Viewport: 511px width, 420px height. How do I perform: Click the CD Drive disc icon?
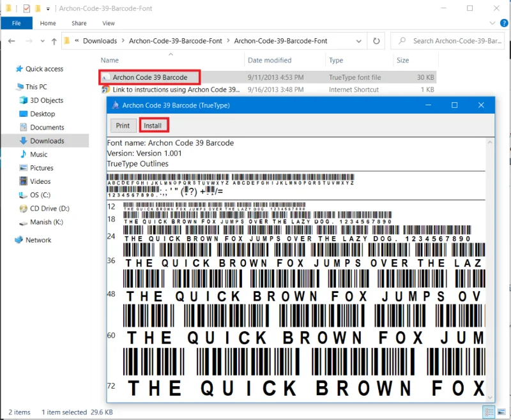point(23,208)
